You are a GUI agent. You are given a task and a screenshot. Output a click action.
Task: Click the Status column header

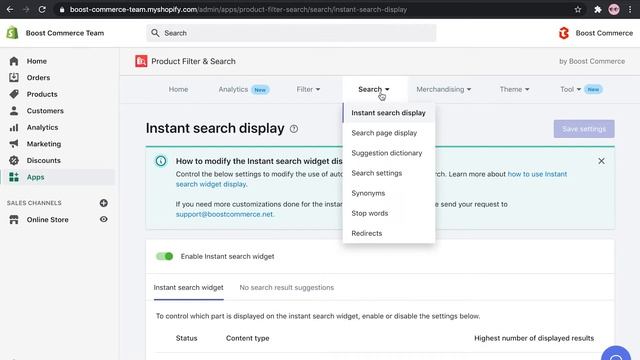(x=187, y=338)
